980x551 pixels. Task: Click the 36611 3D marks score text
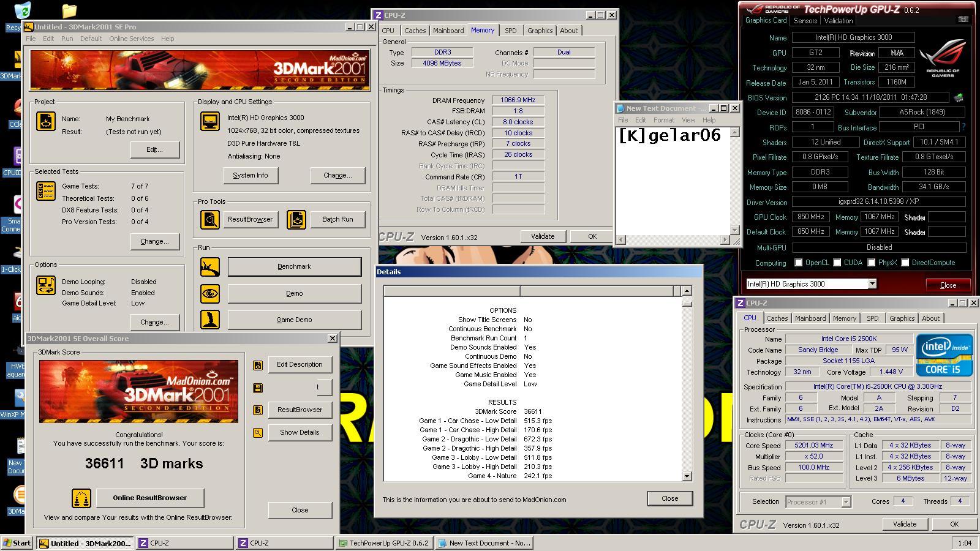[x=144, y=463]
